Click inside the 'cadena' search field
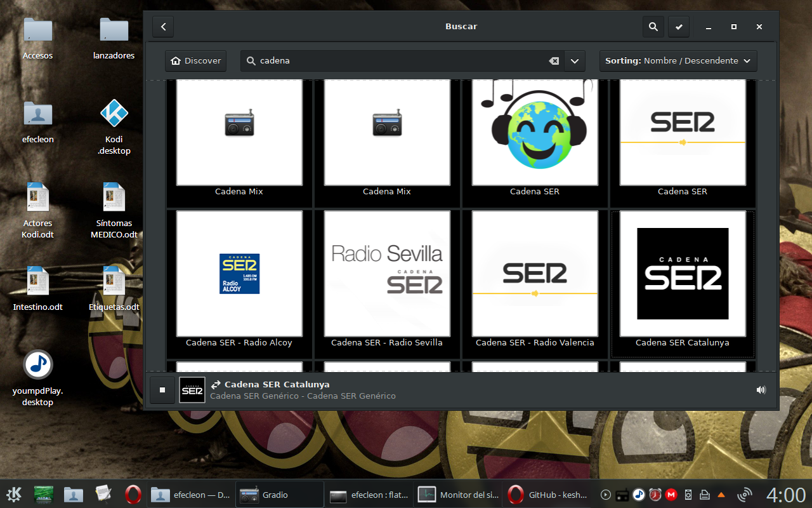 point(402,61)
